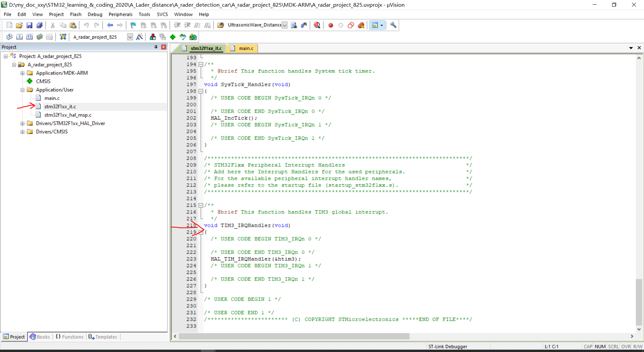
Task: Pin the Project panel with the pushpin
Action: click(x=156, y=47)
